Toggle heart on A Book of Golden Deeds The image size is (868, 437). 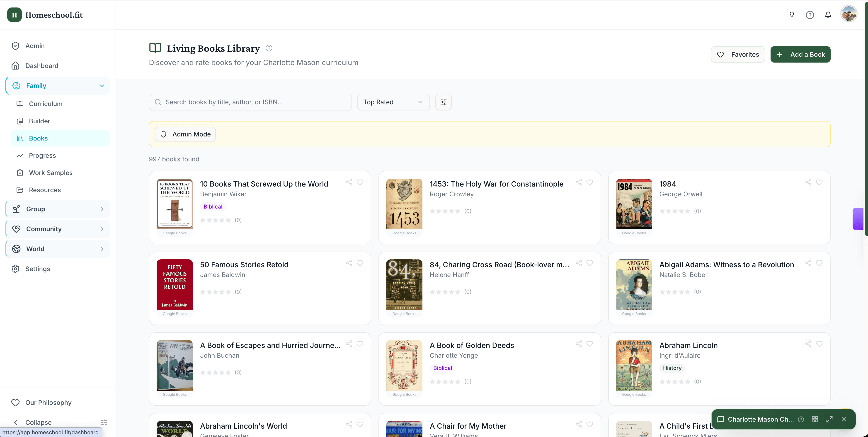coord(589,344)
